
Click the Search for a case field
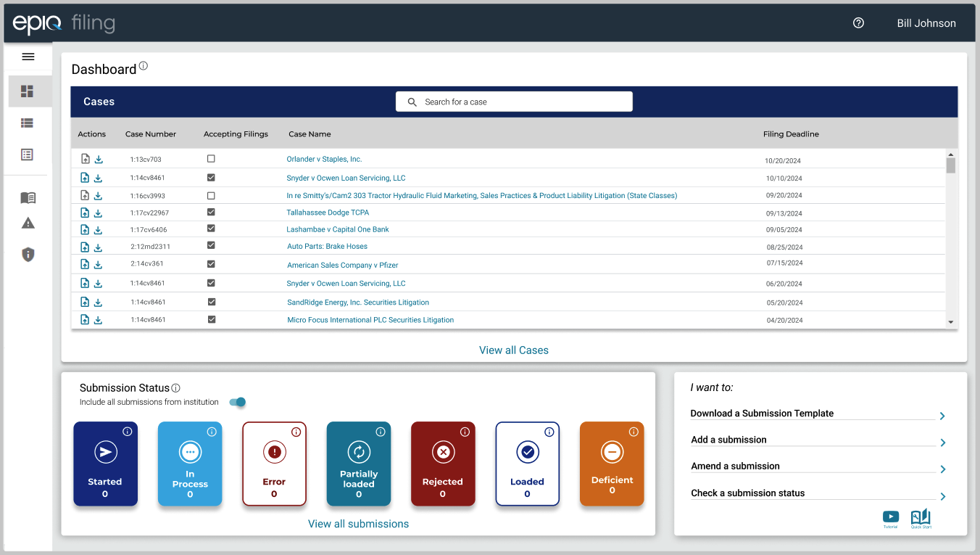click(514, 102)
